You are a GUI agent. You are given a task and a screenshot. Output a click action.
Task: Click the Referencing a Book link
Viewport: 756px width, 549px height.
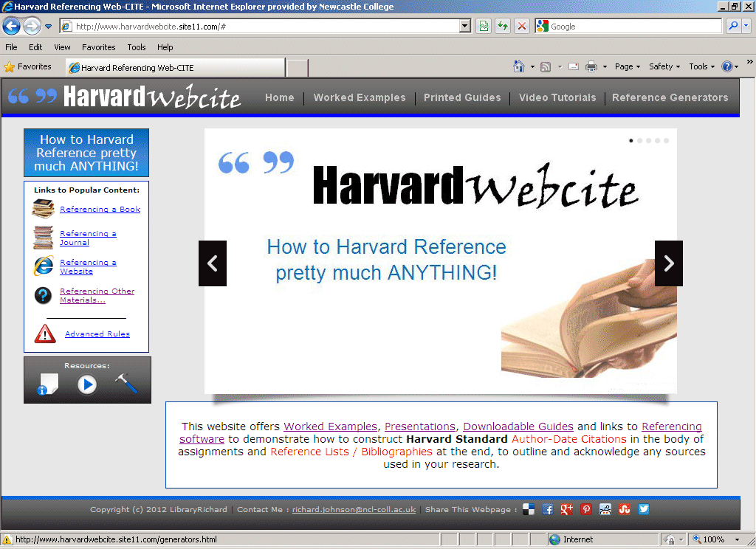[x=100, y=209]
